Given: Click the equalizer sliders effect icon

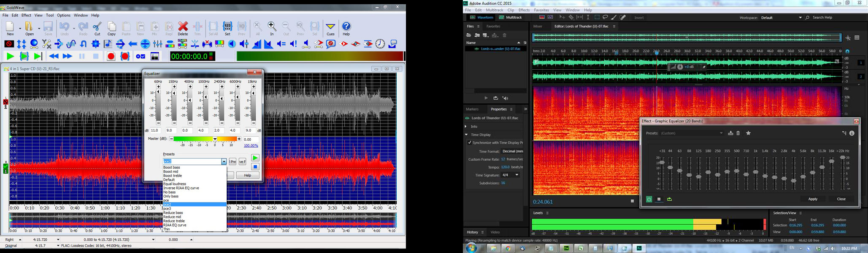Looking at the screenshot, I should click(x=158, y=44).
